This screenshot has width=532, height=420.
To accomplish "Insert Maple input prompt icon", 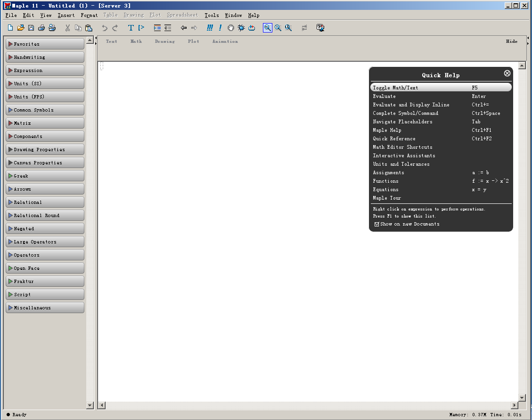I will 141,28.
